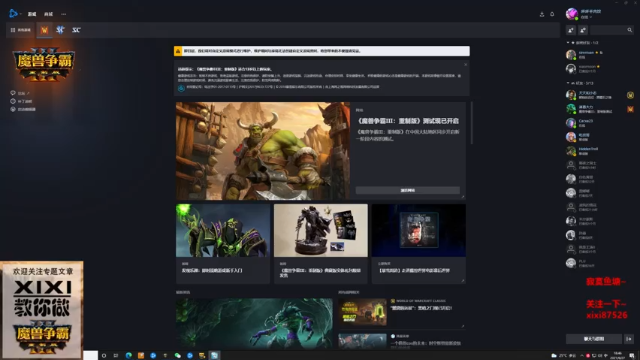The height and width of the screenshot is (360, 640).
Task: Click the button below the Reforged test headline
Action: 407,190
